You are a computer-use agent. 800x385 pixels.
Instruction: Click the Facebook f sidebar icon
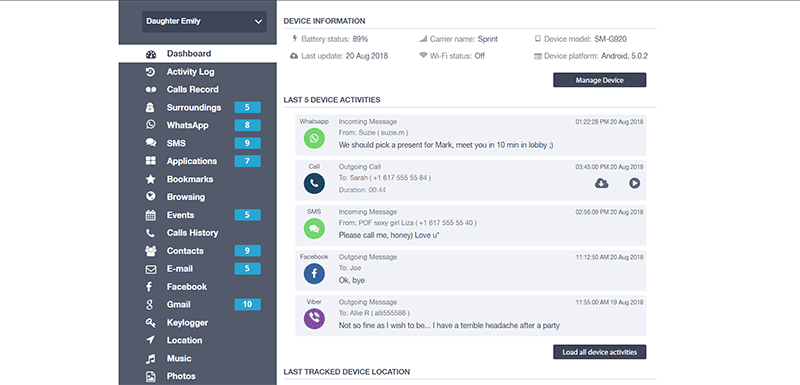150,287
